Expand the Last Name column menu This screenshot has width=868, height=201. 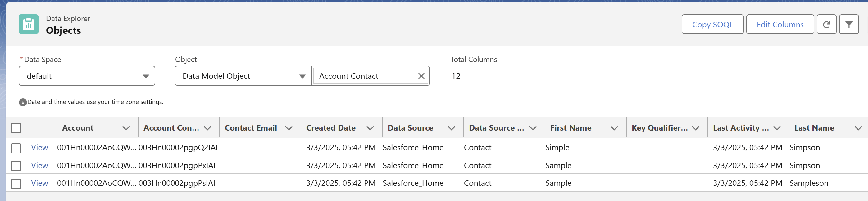coord(858,128)
